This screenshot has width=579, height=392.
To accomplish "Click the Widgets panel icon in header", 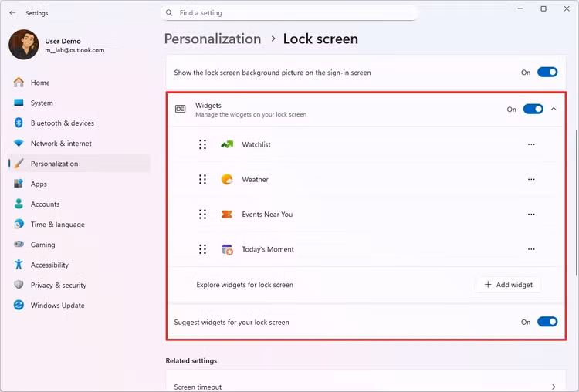I will click(x=180, y=110).
